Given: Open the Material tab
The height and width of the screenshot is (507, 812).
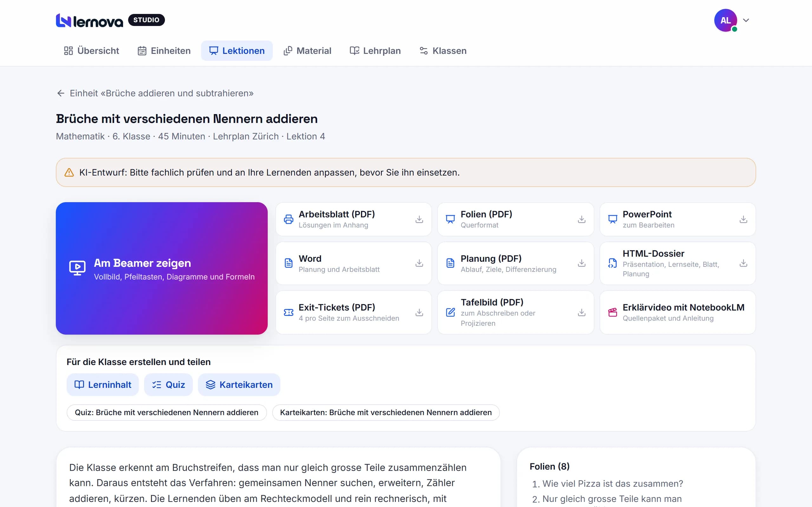Looking at the screenshot, I should tap(307, 51).
